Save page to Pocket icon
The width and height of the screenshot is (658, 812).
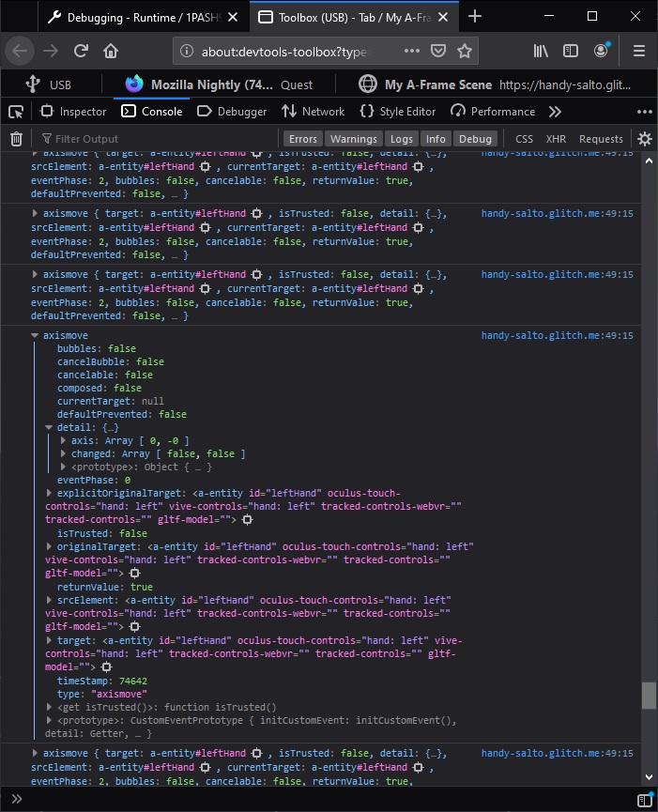coord(438,51)
